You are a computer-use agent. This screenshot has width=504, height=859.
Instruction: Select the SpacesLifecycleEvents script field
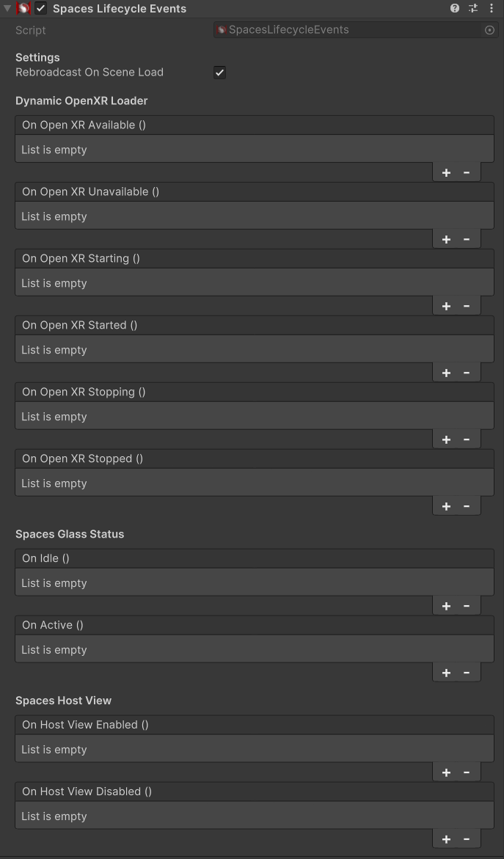(356, 30)
